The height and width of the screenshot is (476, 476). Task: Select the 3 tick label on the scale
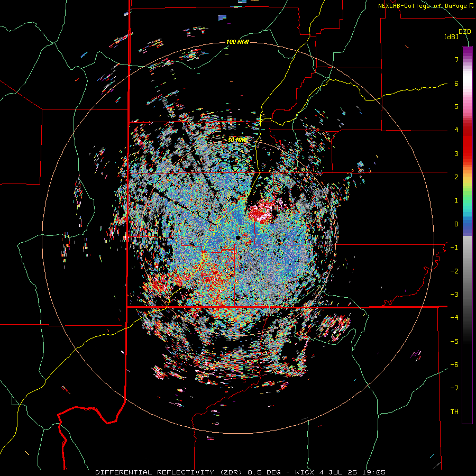(x=456, y=153)
